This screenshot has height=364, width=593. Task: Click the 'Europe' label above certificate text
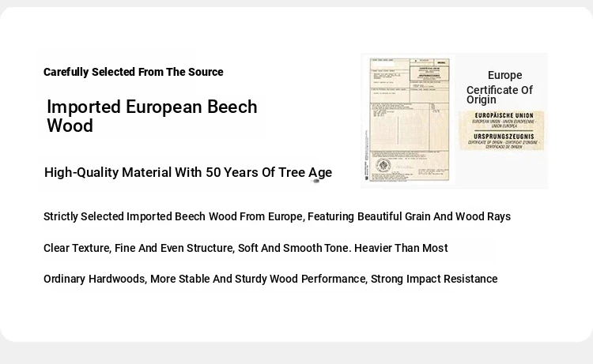pyautogui.click(x=505, y=75)
